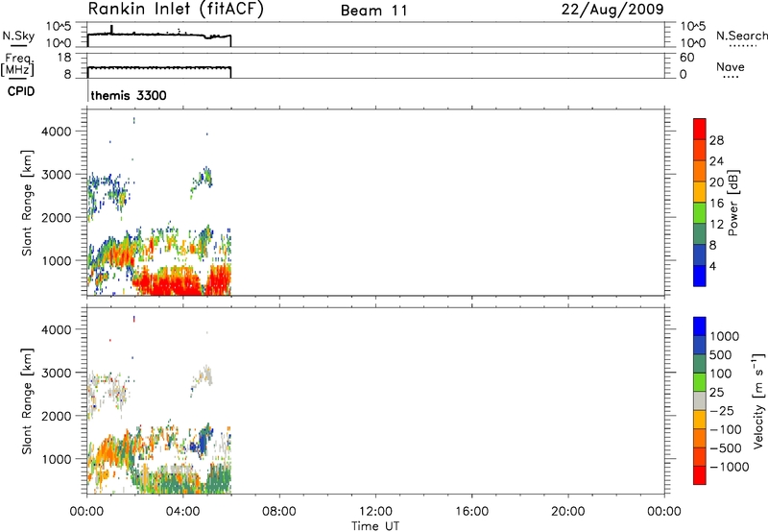Click the '16' value on Power colorbar
This screenshot has width=768, height=532.
716,204
